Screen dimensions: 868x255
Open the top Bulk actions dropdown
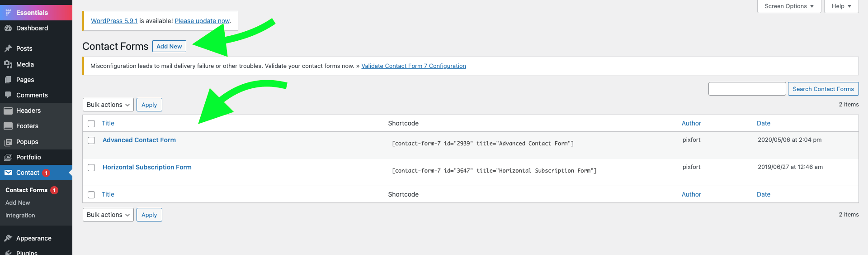tap(108, 105)
